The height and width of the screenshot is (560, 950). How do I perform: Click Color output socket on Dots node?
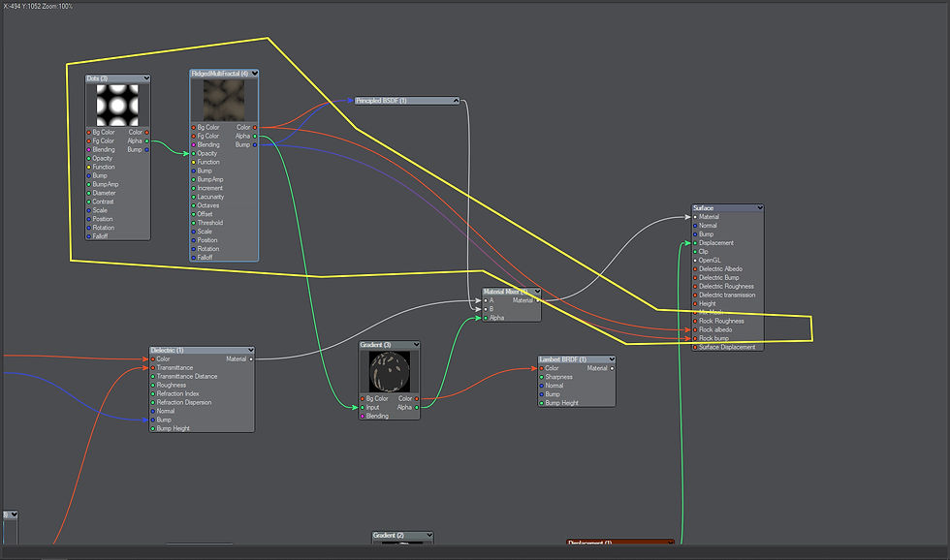146,132
